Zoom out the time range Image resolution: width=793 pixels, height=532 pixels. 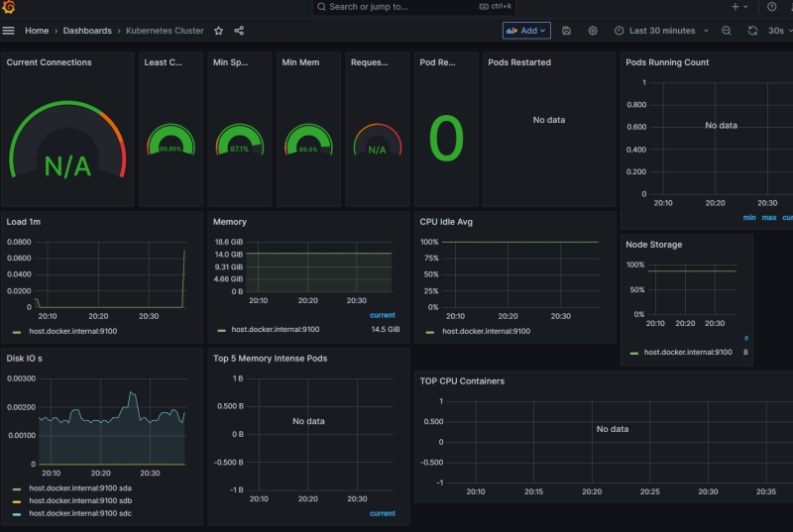(x=727, y=31)
